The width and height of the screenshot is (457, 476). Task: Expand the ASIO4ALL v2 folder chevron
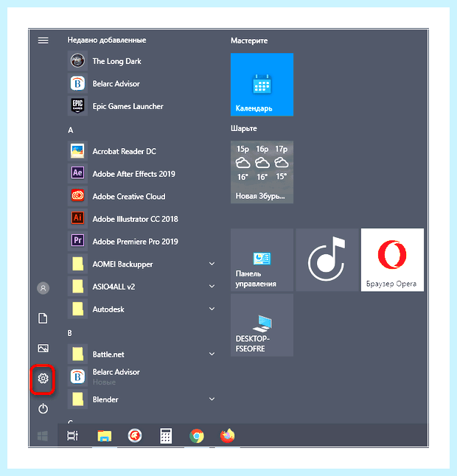[x=212, y=287]
